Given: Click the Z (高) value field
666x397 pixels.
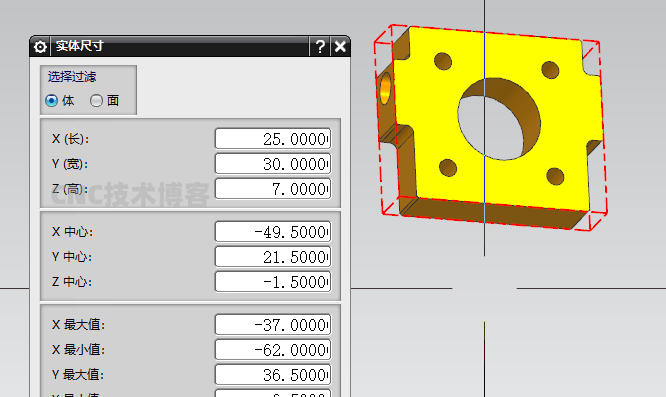Looking at the screenshot, I should pos(273,189).
